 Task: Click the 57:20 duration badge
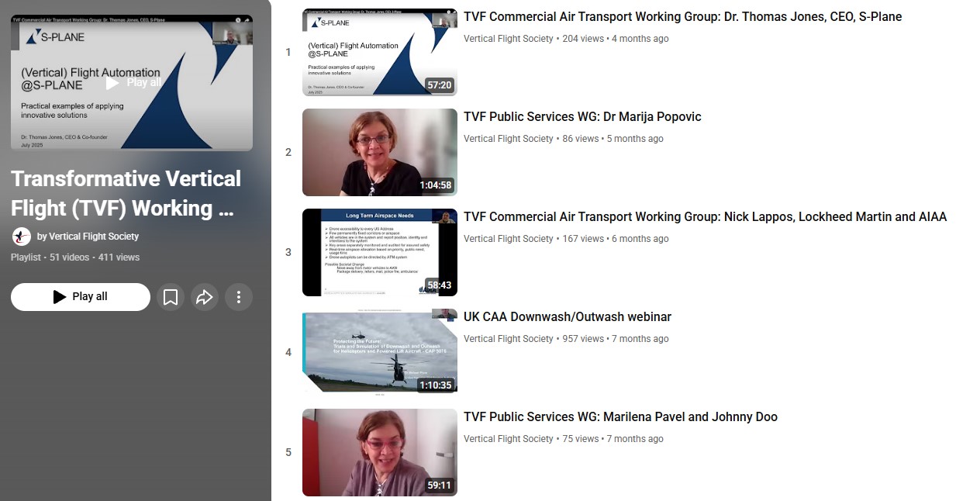(440, 85)
